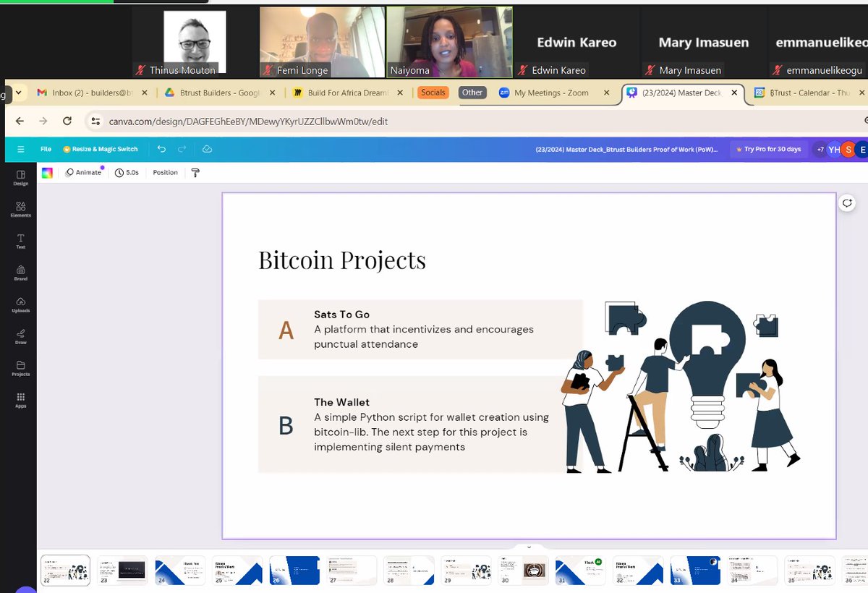Switch to the Btrust Builders Google tab
The height and width of the screenshot is (593, 868).
click(x=218, y=93)
